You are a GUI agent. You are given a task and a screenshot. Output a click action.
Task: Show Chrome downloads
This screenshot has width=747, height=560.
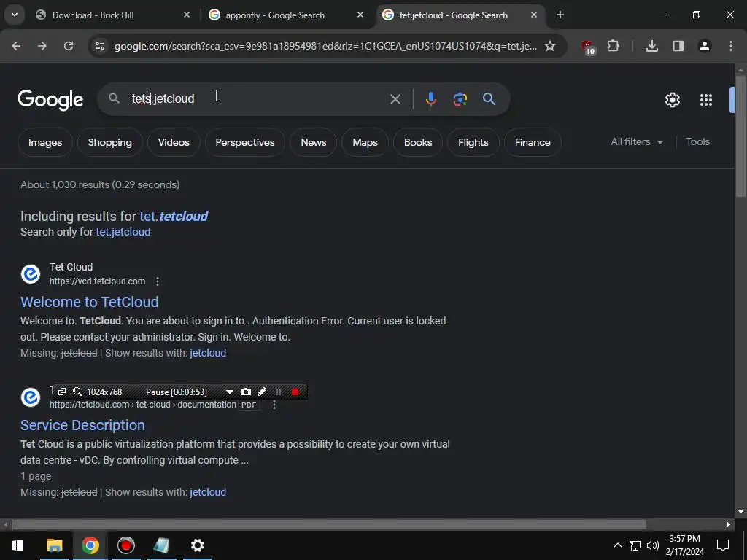coord(652,46)
